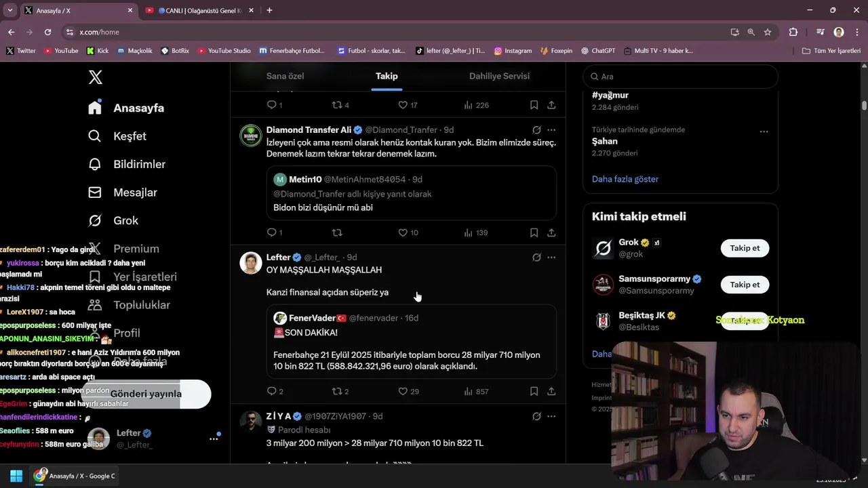
Task: Bookmark Diamond Transfer Ali post
Action: [534, 232]
